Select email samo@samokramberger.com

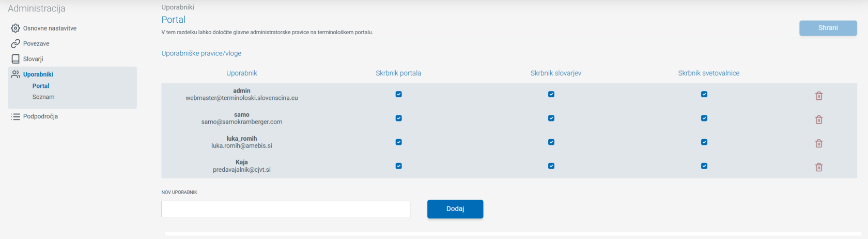pyautogui.click(x=242, y=122)
